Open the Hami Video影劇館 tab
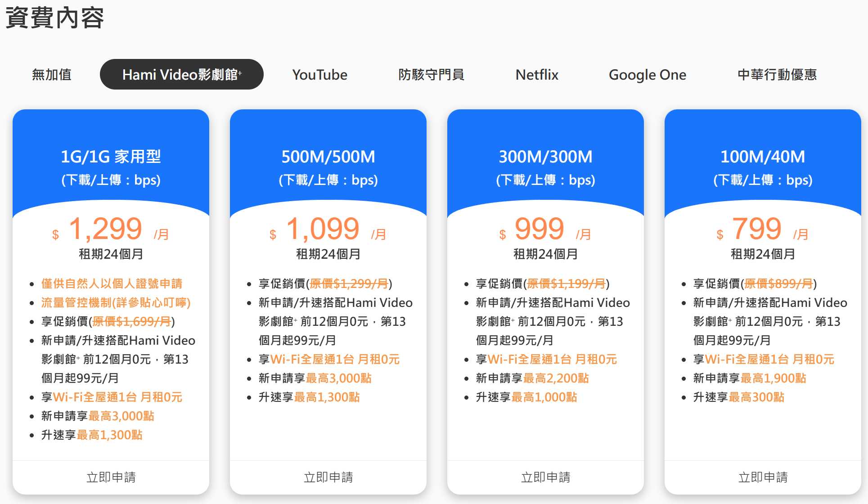Screen dimensions: 868x504 (x=181, y=75)
